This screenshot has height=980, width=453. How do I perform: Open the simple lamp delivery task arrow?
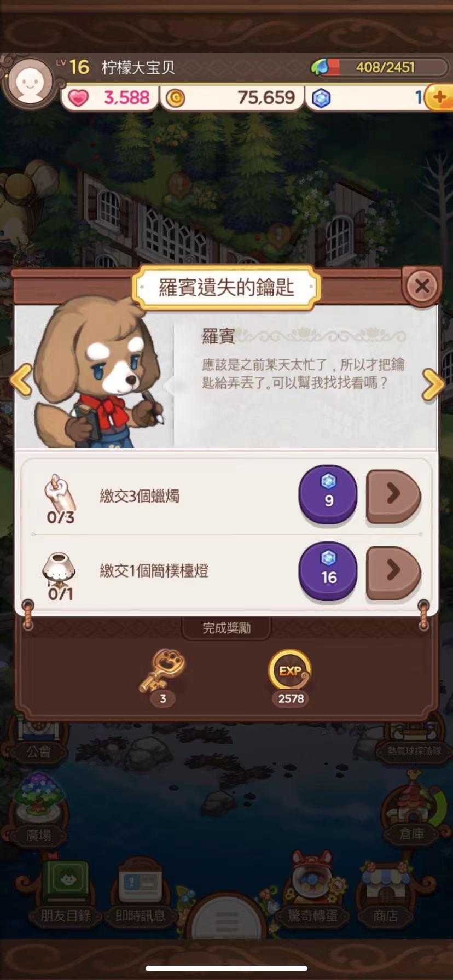click(393, 573)
